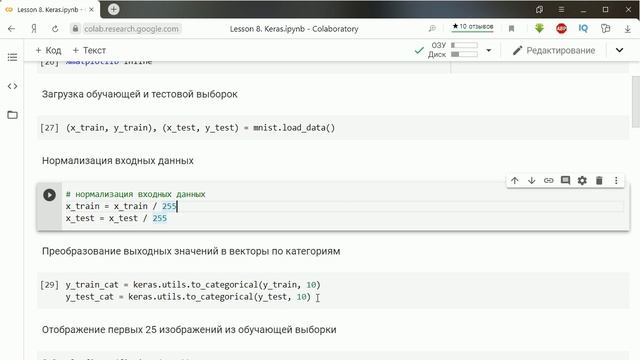
Task: Add a code cell with + Код
Action: (x=48, y=50)
